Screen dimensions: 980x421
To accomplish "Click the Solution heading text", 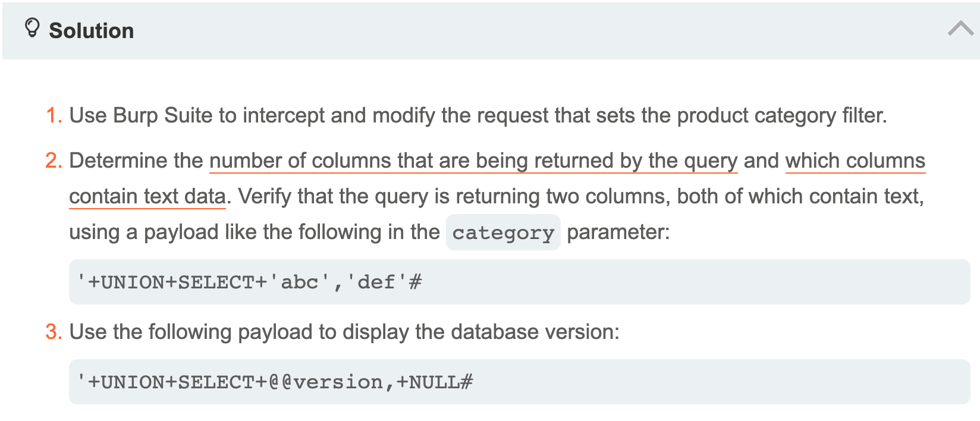I will click(x=91, y=31).
